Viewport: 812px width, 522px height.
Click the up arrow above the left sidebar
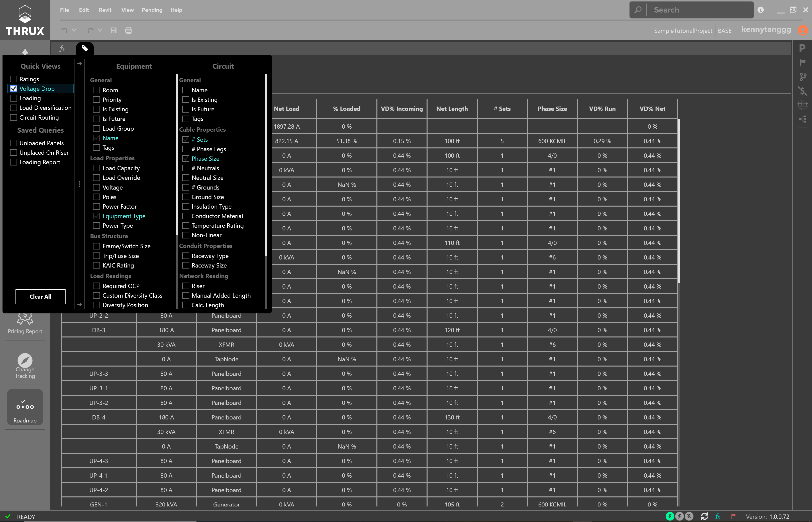(x=25, y=51)
